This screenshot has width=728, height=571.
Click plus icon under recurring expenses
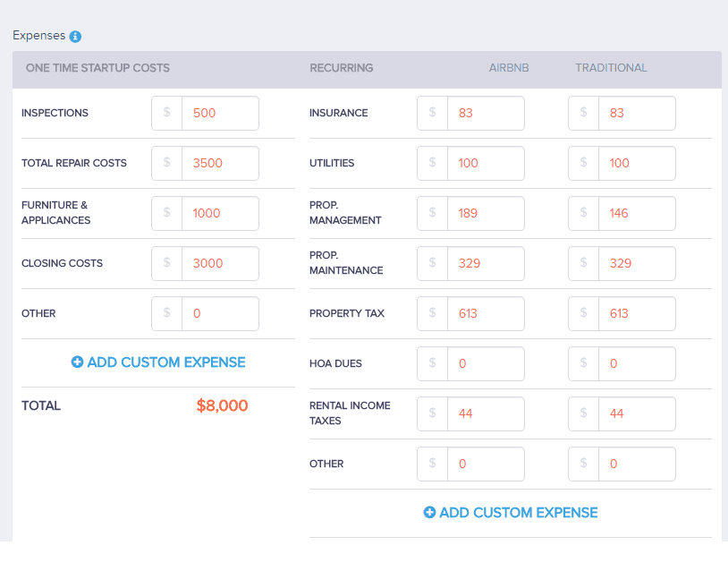pos(429,513)
